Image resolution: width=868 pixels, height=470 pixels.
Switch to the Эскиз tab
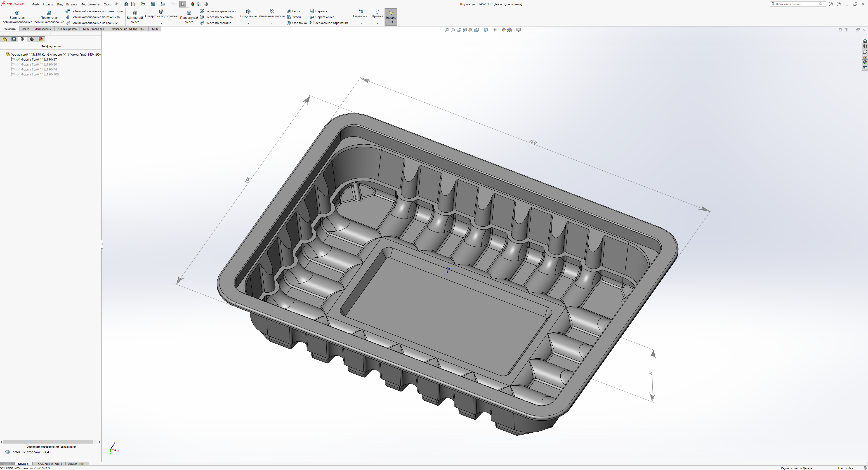[26, 29]
